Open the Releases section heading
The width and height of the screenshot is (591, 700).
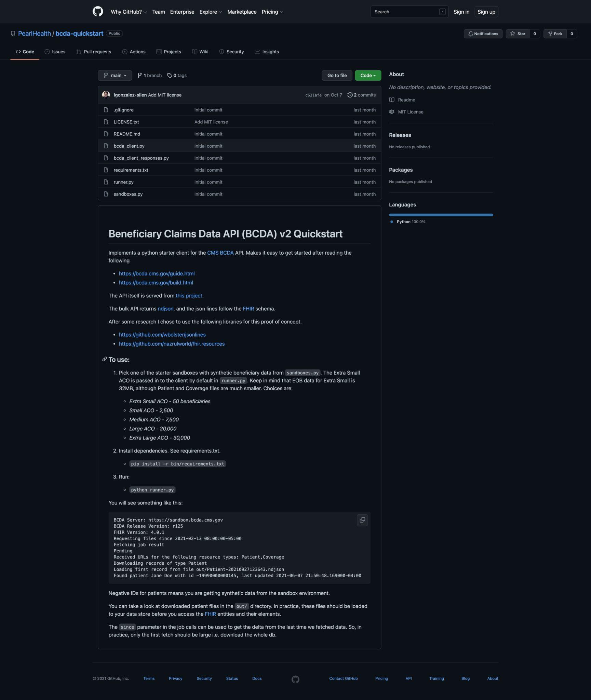pyautogui.click(x=400, y=135)
